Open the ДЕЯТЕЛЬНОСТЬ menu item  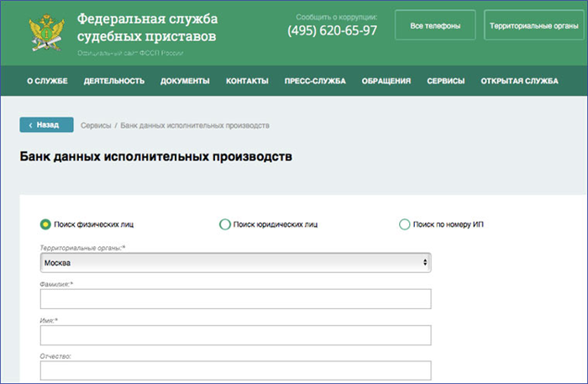tap(114, 81)
